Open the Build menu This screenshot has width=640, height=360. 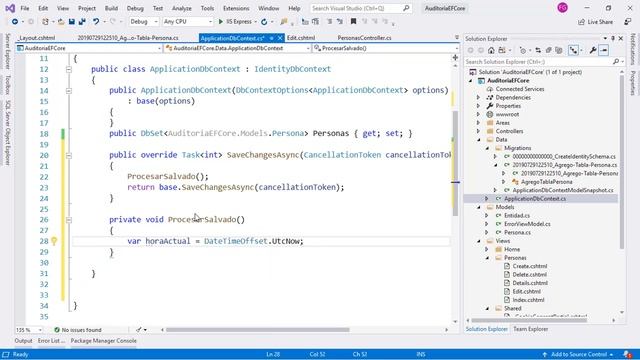click(x=111, y=8)
